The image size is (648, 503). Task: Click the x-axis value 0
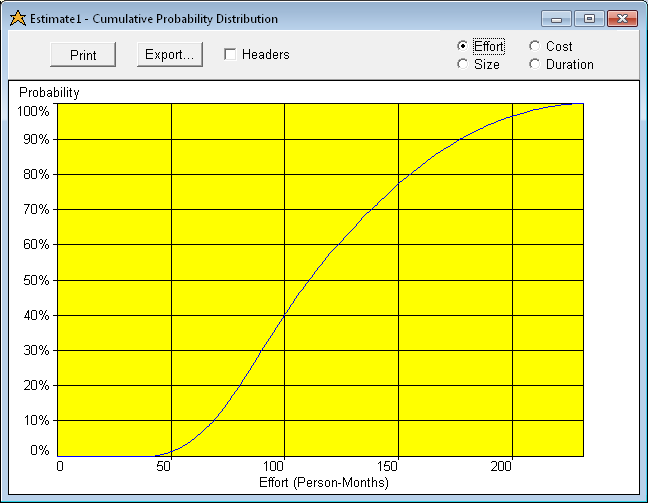60,466
